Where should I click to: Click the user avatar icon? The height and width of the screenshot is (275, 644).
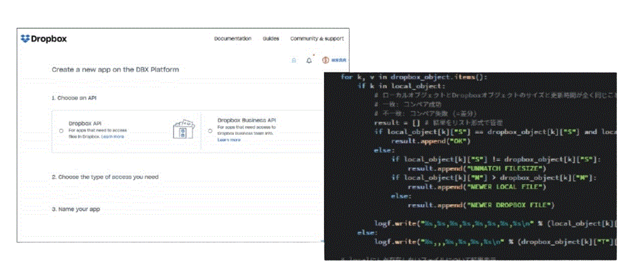coord(326,60)
